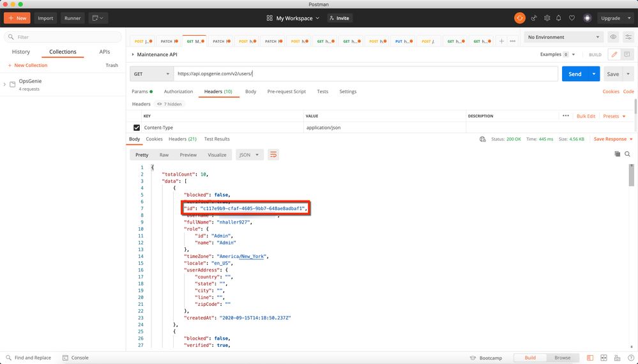Image resolution: width=638 pixels, height=364 pixels.
Task: Open the My Workspace dropdown
Action: coord(293,18)
